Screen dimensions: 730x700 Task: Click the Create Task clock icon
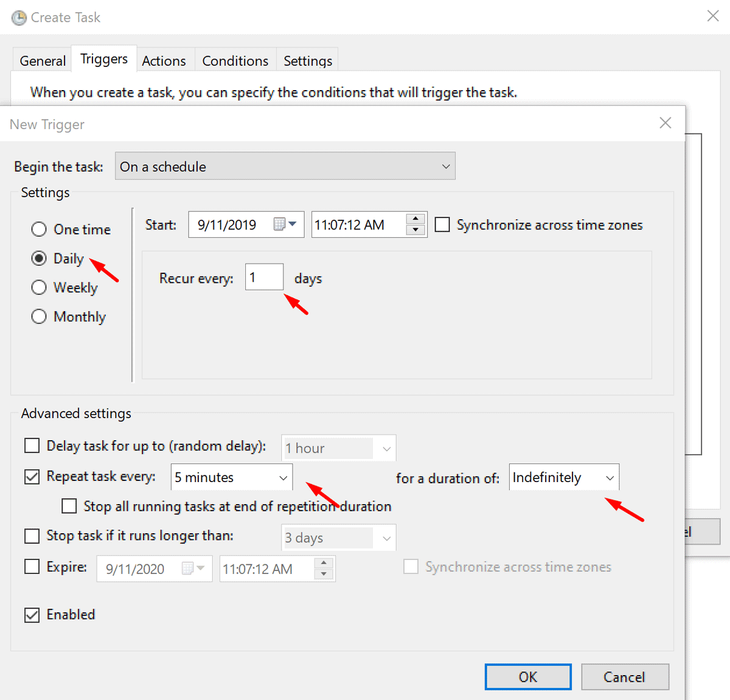click(18, 17)
